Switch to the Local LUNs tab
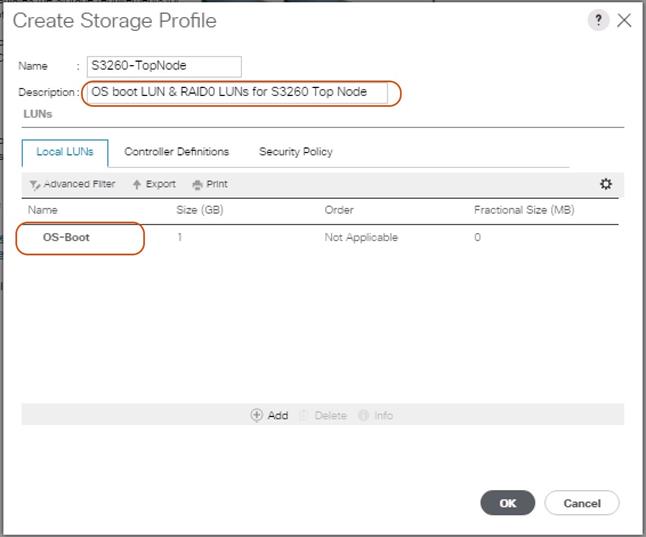This screenshot has height=537, width=646. 65,152
